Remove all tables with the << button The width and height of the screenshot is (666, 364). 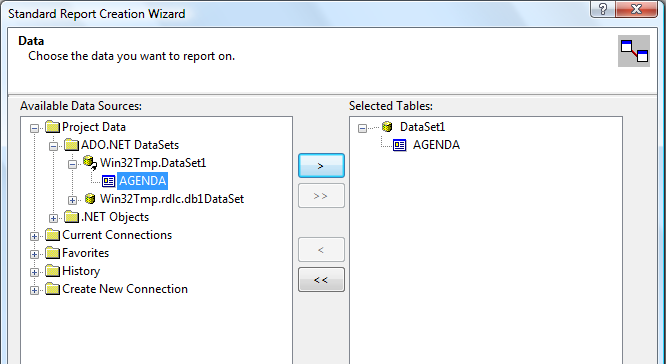point(321,279)
